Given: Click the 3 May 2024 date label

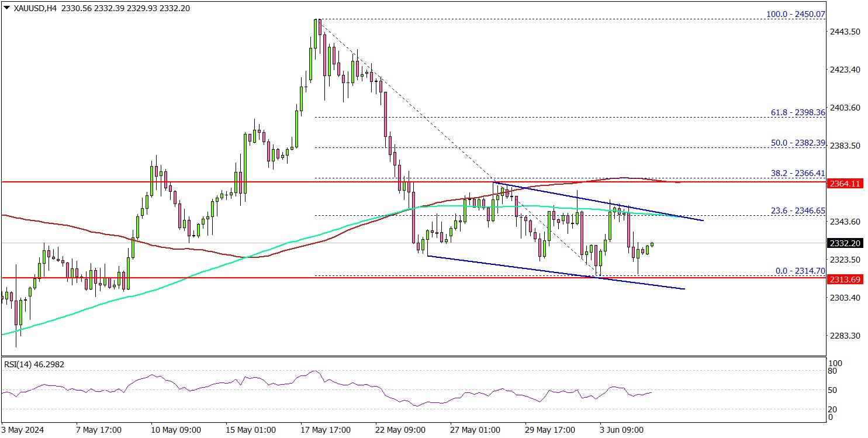Looking at the screenshot, I should 23,430.
